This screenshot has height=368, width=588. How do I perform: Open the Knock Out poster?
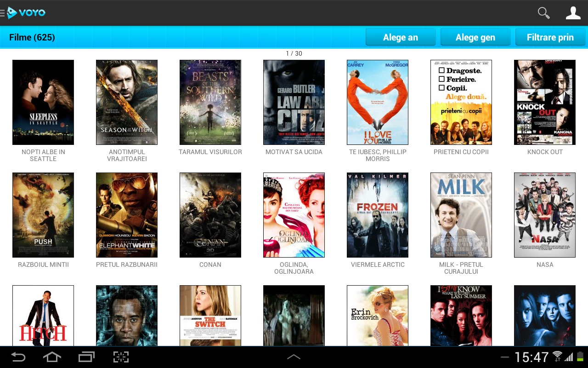[x=545, y=102]
